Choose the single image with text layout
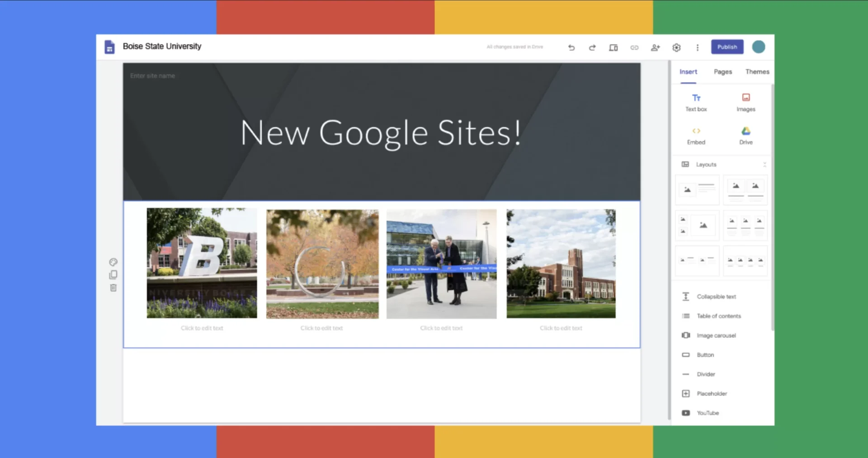 [x=697, y=190]
